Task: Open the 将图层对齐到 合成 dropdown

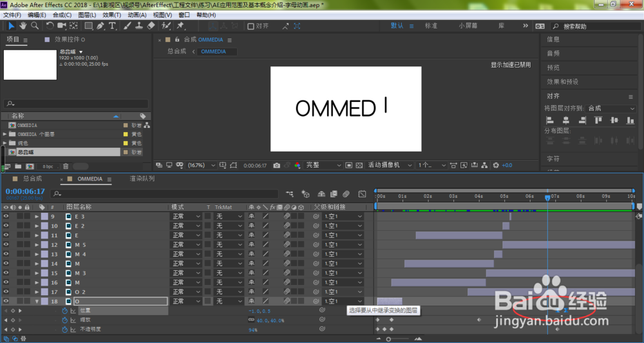Action: tap(611, 108)
